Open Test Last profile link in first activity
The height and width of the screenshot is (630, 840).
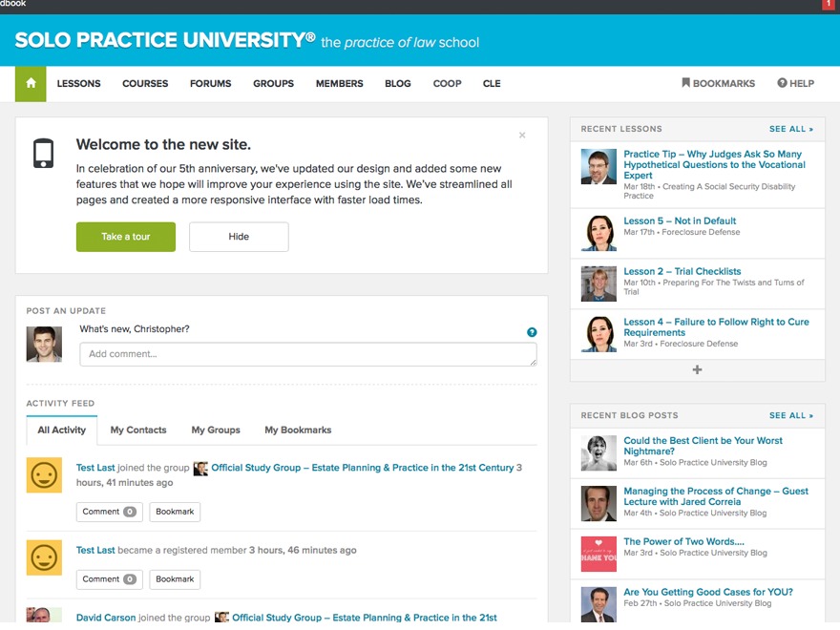pyautogui.click(x=95, y=468)
